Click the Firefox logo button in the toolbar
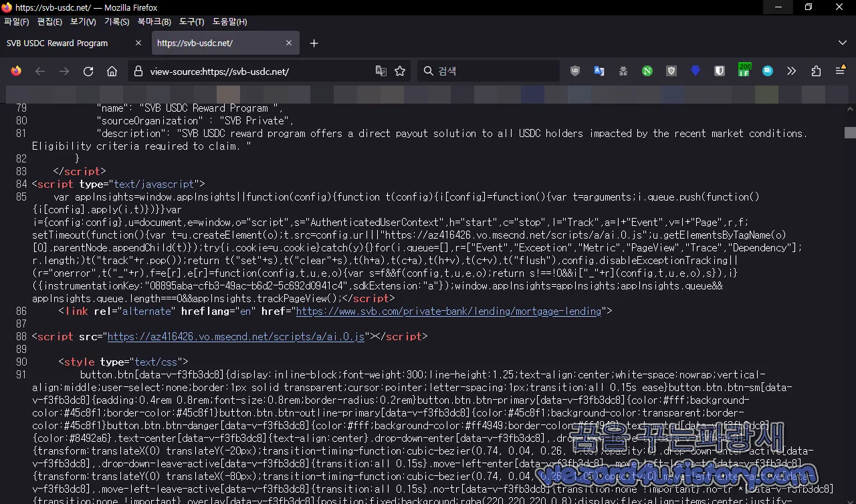Image resolution: width=856 pixels, height=504 pixels. pos(16,71)
